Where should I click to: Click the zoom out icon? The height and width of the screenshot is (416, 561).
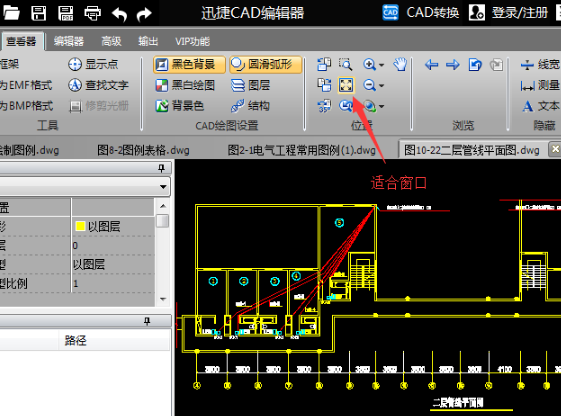point(369,85)
